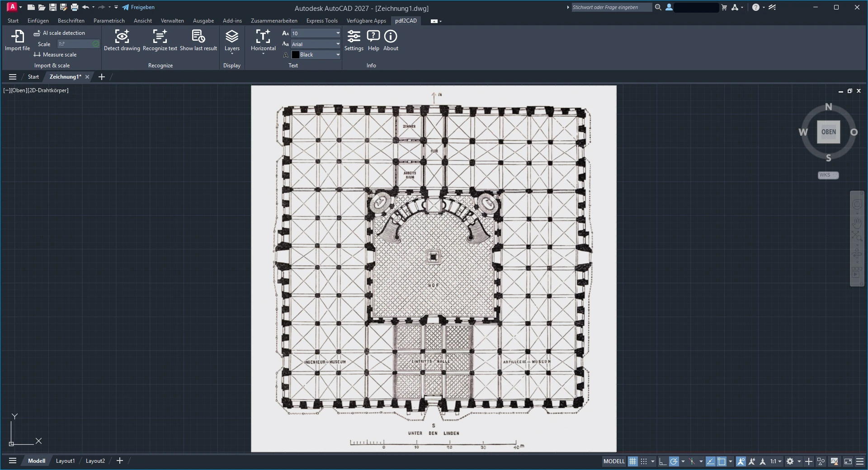
Task: Open the 1:1 annotation scale dropdown
Action: pyautogui.click(x=776, y=461)
